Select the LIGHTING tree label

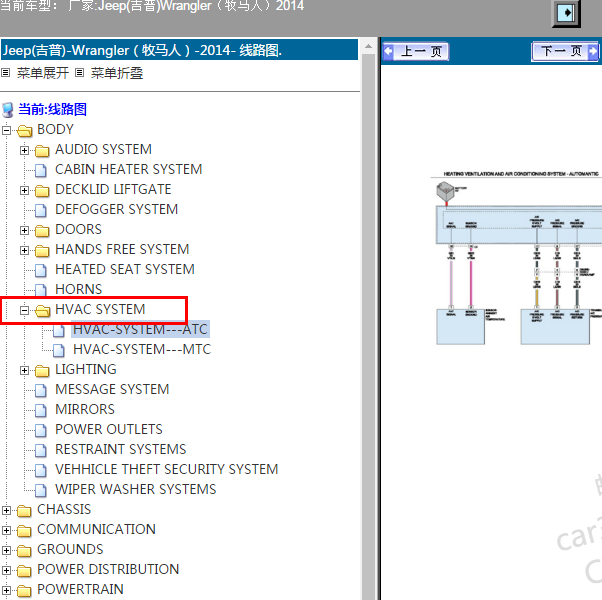click(x=86, y=369)
